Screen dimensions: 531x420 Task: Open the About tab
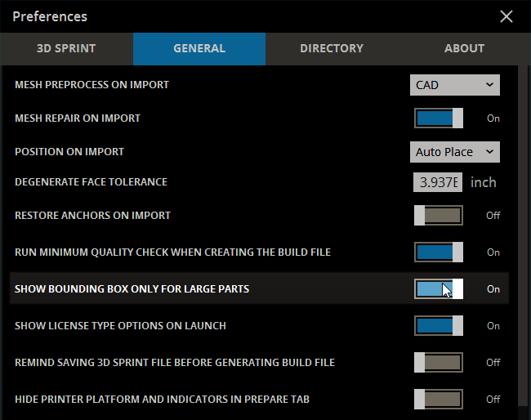point(464,48)
